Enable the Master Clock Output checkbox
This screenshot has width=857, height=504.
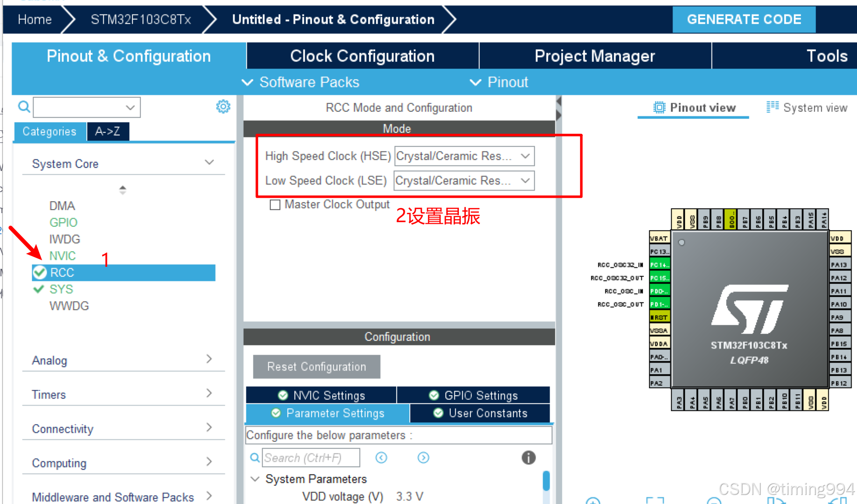275,205
